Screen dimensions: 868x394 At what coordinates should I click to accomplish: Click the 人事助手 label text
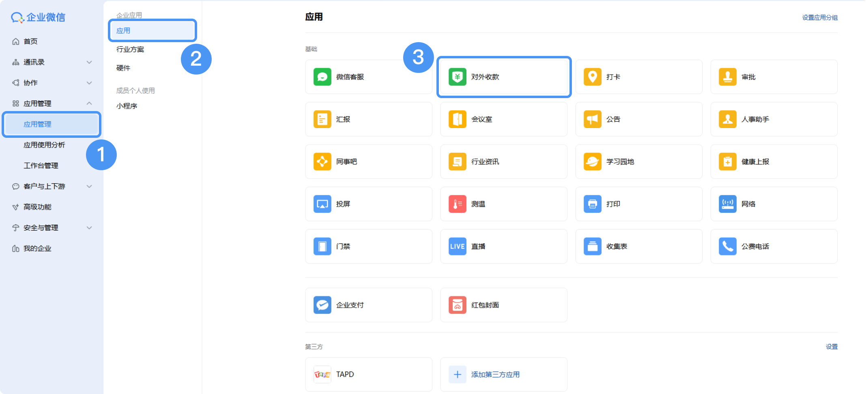pyautogui.click(x=755, y=119)
